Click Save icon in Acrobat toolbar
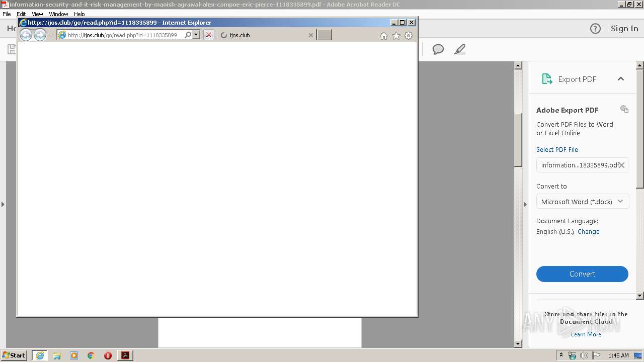 click(x=12, y=49)
